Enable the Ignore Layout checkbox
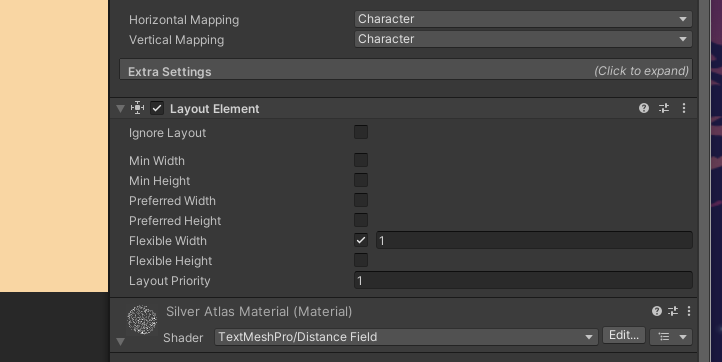The width and height of the screenshot is (722, 362). tap(361, 132)
